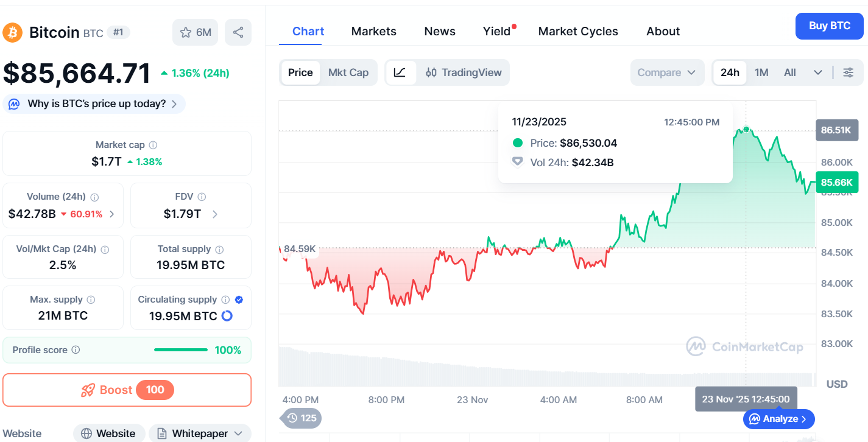The width and height of the screenshot is (868, 442).
Task: Click the candlestick icon in the TradingView button
Action: pyautogui.click(x=431, y=72)
